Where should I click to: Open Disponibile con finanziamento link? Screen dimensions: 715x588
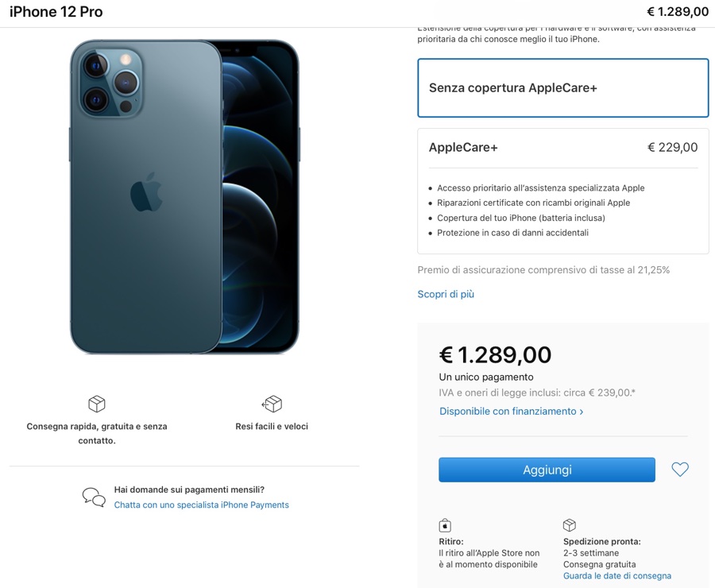tap(511, 412)
